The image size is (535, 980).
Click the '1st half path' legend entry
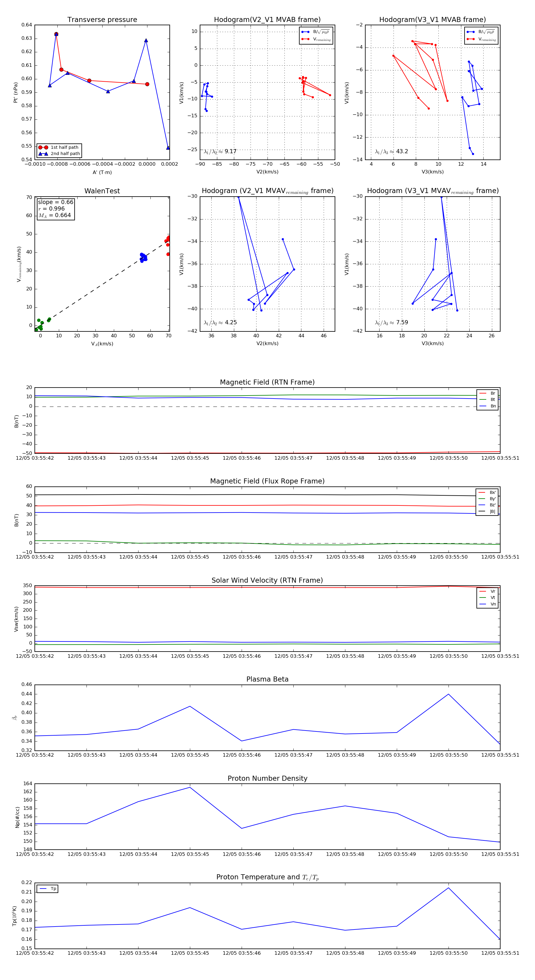pyautogui.click(x=59, y=148)
